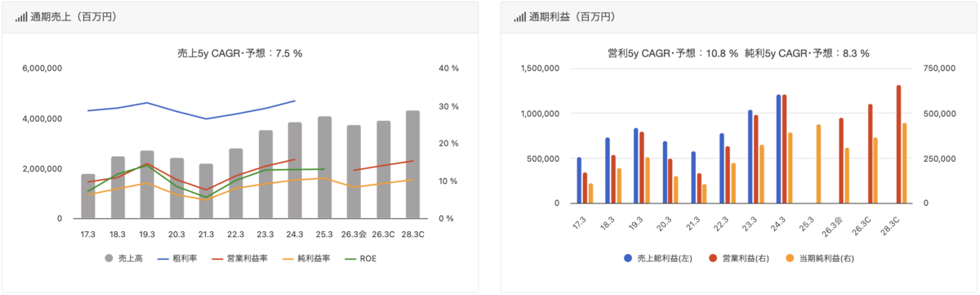Toggle the 売上総利益(左) legend entry
The image size is (980, 295).
(x=659, y=258)
